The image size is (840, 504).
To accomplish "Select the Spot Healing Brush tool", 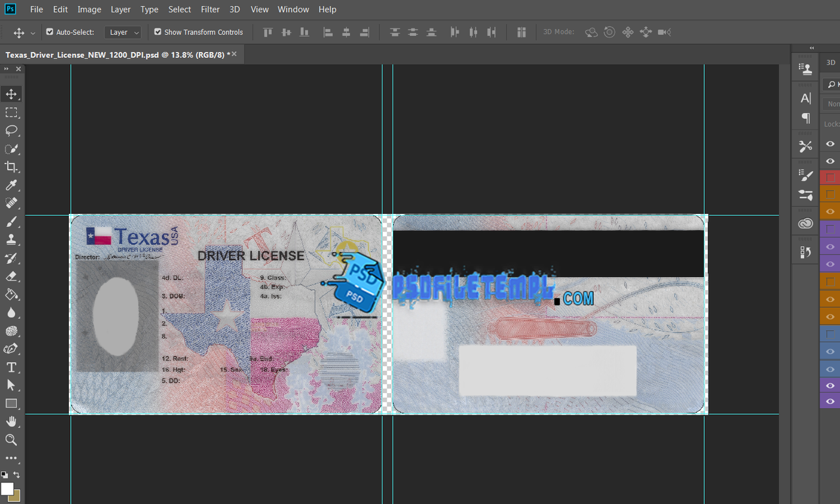I will tap(11, 203).
